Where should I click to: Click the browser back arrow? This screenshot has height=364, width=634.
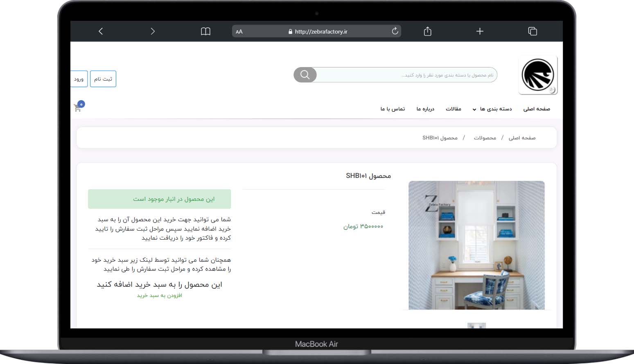pos(101,31)
